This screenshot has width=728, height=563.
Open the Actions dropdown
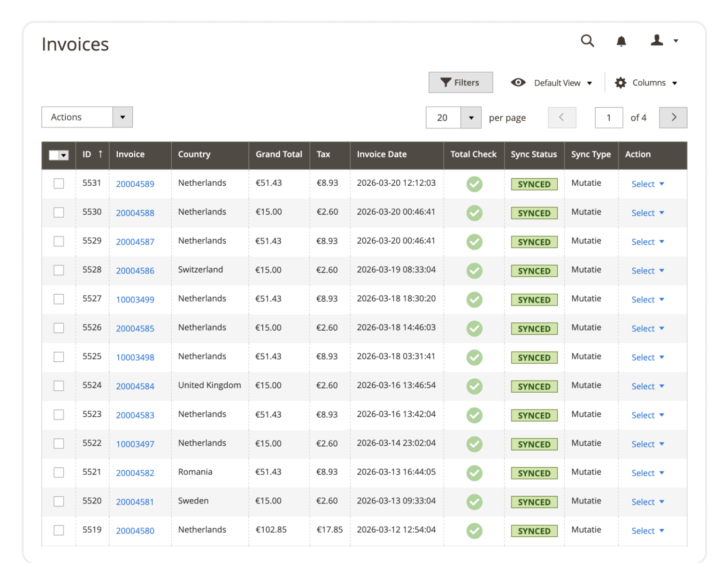click(87, 117)
